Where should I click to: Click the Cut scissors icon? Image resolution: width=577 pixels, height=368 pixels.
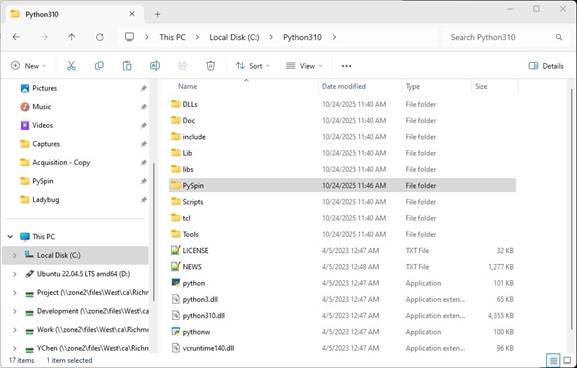71,66
